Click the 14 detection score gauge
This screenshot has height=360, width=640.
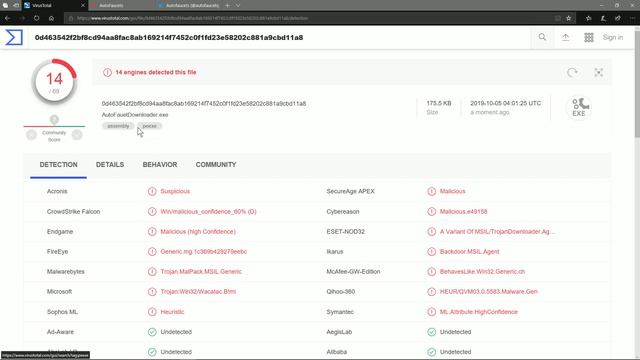(x=54, y=82)
